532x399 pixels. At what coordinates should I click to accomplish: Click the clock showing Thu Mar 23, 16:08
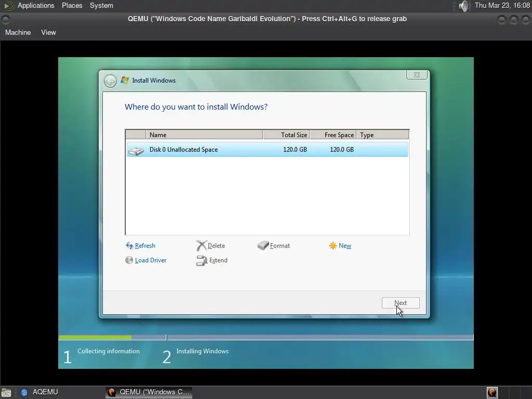(x=502, y=5)
